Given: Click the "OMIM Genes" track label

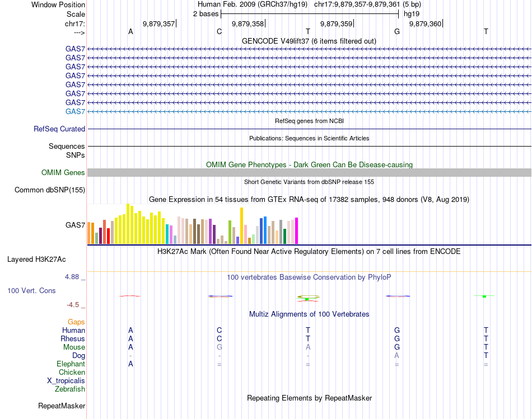Looking at the screenshot, I should click(63, 172).
